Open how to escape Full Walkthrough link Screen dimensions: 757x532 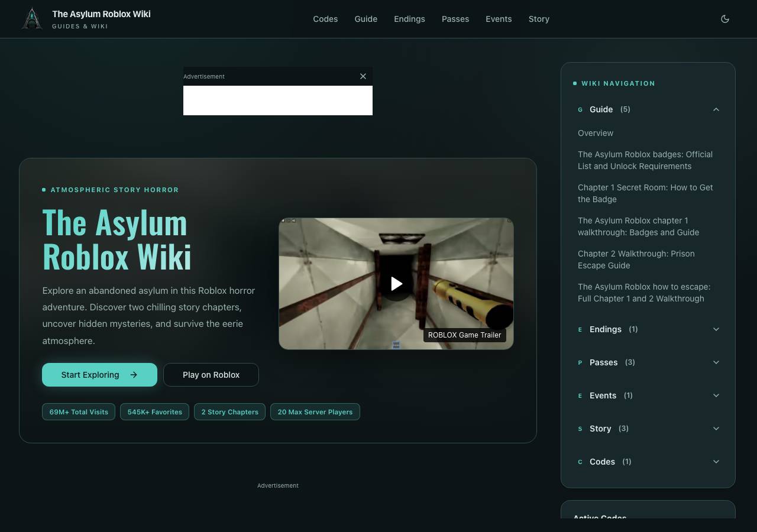click(x=644, y=293)
